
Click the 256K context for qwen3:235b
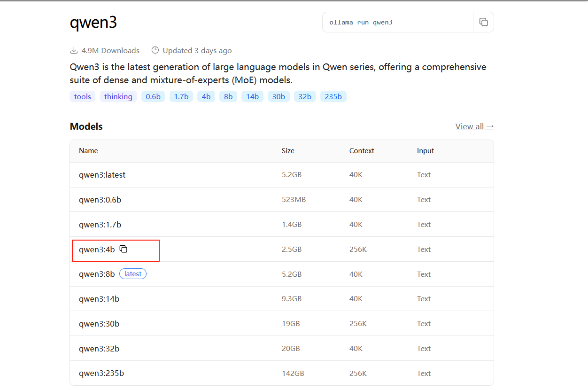(358, 374)
